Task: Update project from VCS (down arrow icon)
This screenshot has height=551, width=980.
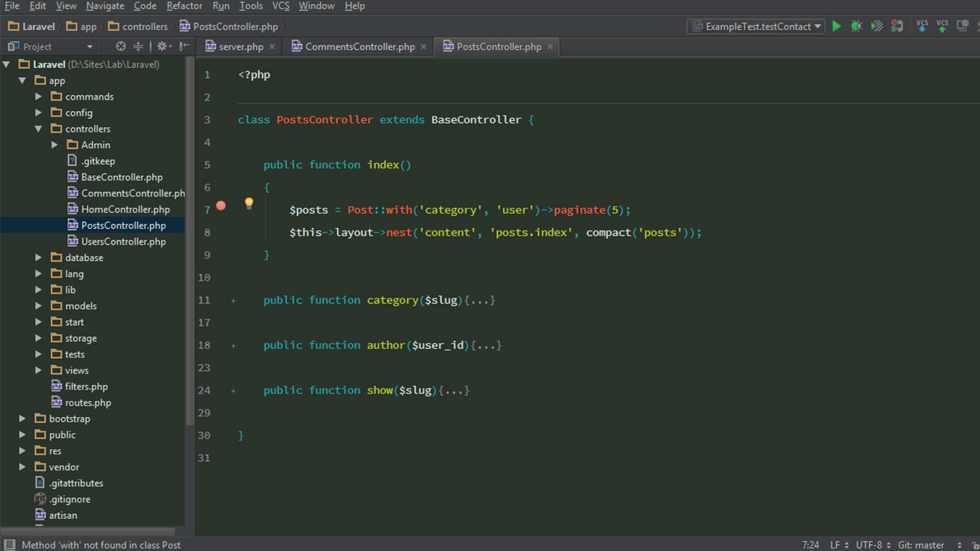Action: [x=922, y=26]
